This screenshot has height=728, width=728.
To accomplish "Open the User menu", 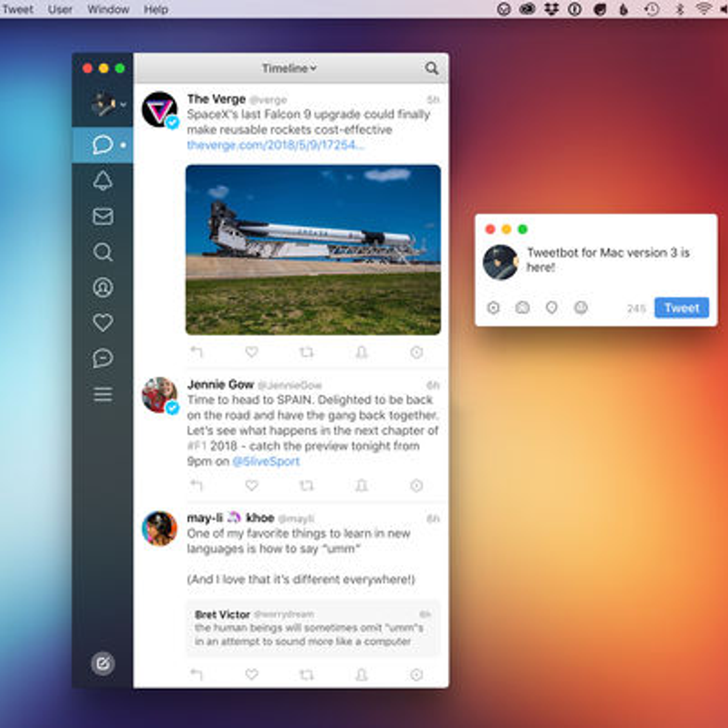I will (x=60, y=9).
